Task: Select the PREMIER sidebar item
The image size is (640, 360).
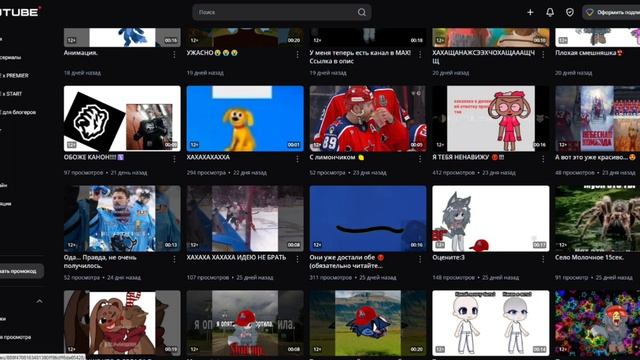Action: [x=15, y=76]
